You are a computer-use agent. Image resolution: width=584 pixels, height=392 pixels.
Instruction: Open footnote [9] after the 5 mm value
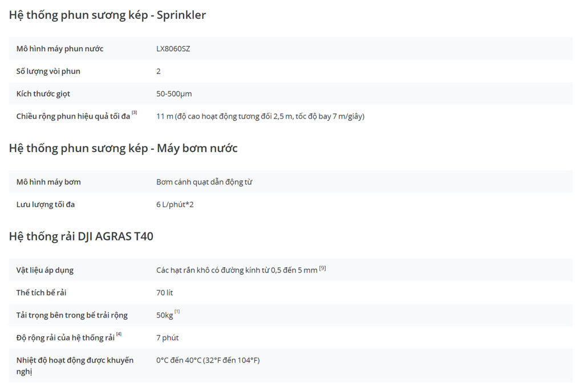tap(322, 268)
